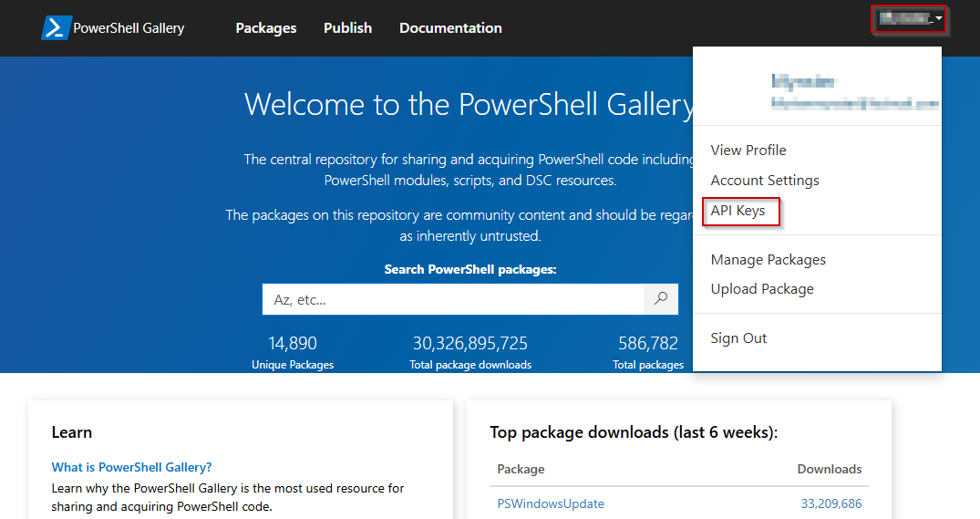Image resolution: width=980 pixels, height=519 pixels.
Task: Choose API Keys in the account menu
Action: [x=738, y=211]
